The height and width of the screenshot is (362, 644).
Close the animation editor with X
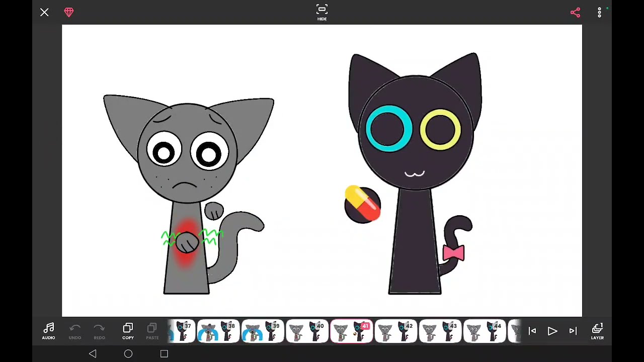tap(44, 12)
